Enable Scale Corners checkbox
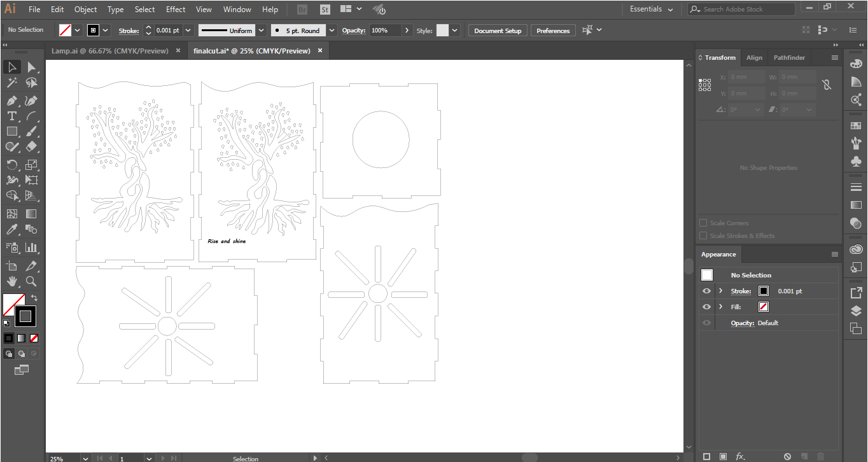The image size is (868, 462). tap(703, 223)
